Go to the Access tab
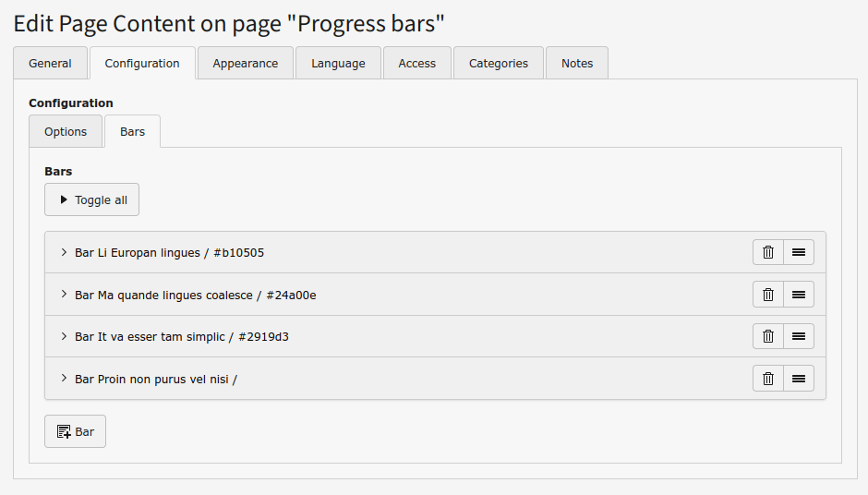 [416, 64]
